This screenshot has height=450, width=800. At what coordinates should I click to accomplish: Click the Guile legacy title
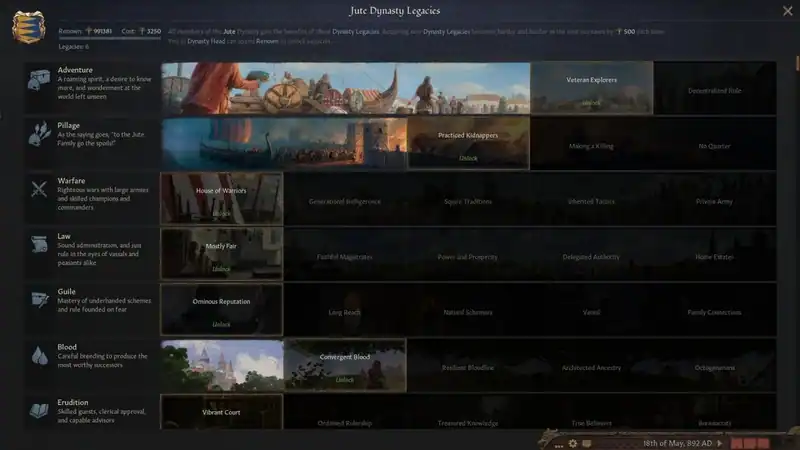(66, 291)
